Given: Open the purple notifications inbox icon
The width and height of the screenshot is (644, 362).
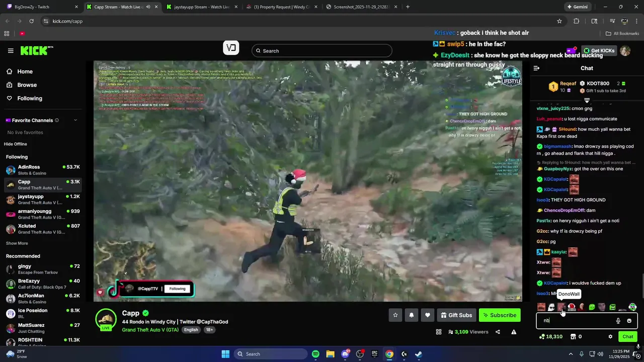Looking at the screenshot, I should point(572,51).
